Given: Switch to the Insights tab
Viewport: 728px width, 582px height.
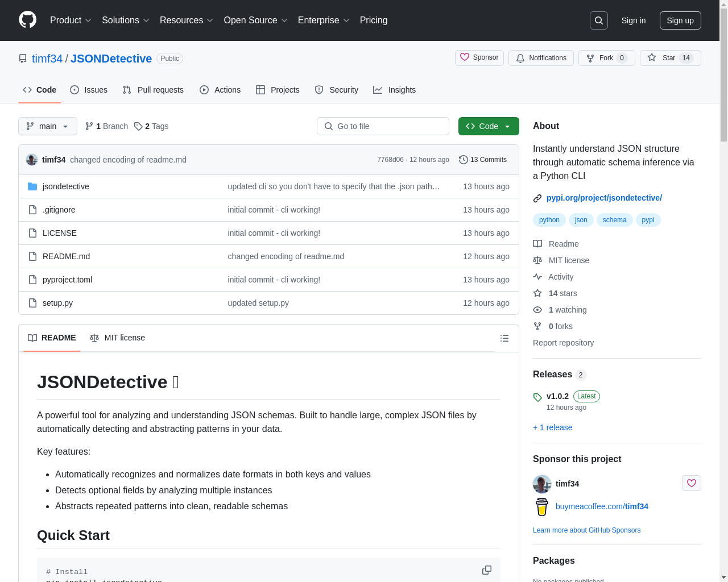Looking at the screenshot, I should point(395,90).
